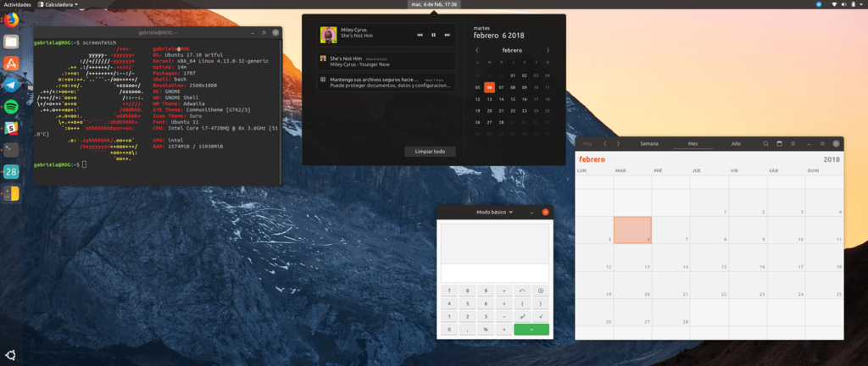Click the date header 'febrero 6 2018'
Screen dimensions: 868x366
click(498, 36)
